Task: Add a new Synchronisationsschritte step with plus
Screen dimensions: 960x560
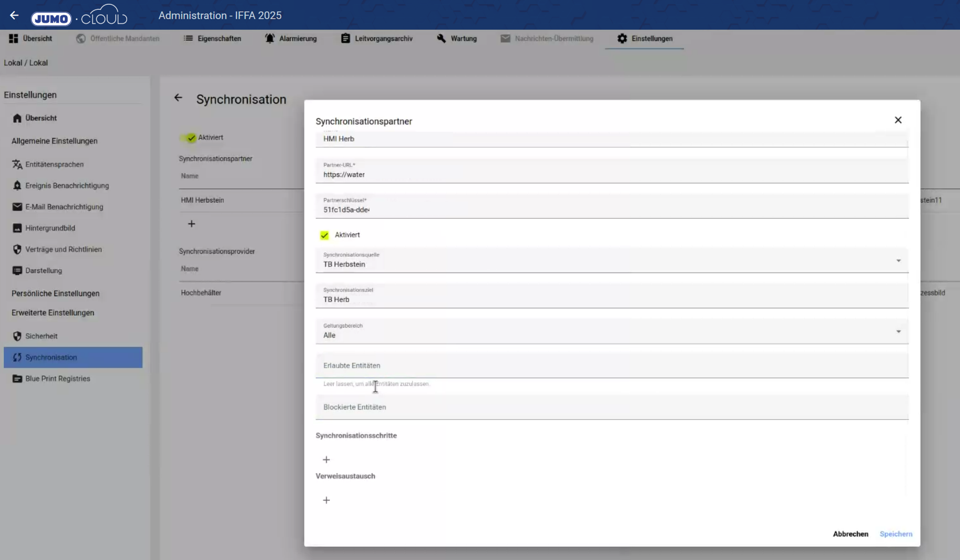Action: 326,459
